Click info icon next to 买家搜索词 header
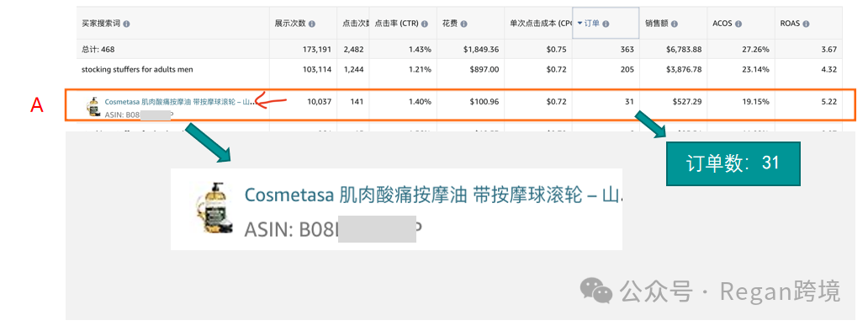The height and width of the screenshot is (326, 868). (x=127, y=24)
